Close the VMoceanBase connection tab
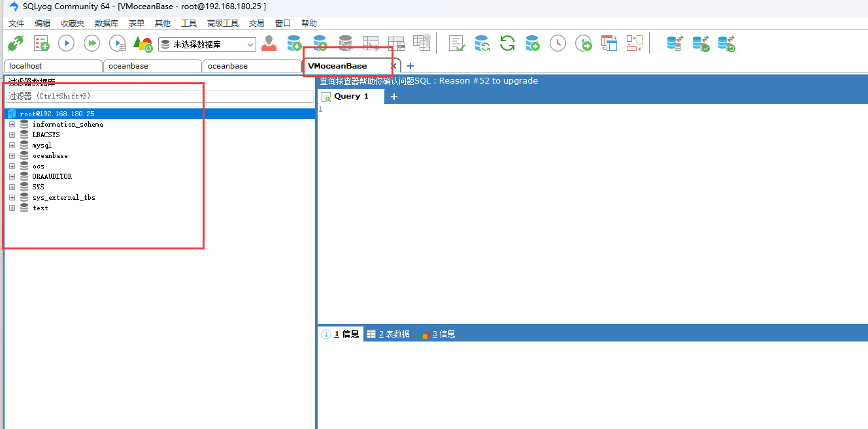Viewport: 868px width, 429px height. [x=394, y=66]
